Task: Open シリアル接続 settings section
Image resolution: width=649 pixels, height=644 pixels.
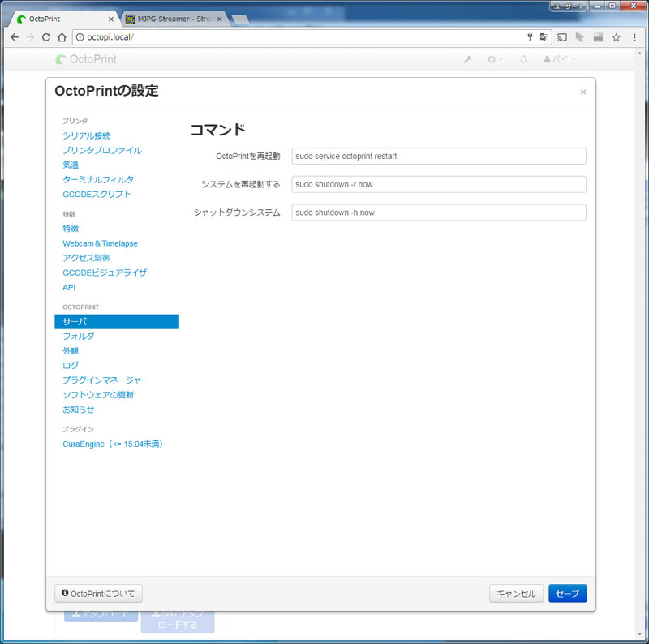Action: (86, 135)
